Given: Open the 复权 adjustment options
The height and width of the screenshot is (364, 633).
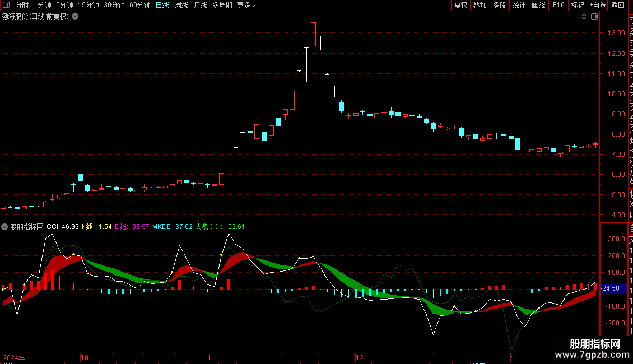Looking at the screenshot, I should pos(460,5).
